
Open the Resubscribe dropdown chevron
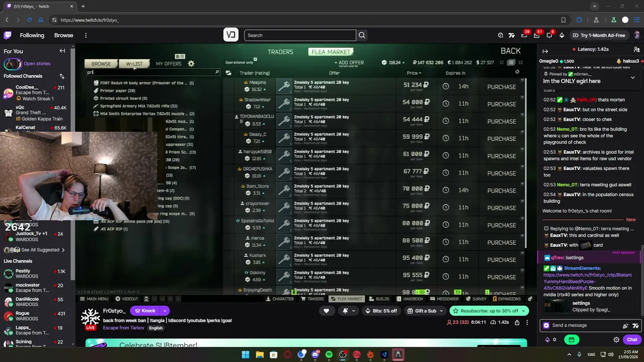coord(523,311)
